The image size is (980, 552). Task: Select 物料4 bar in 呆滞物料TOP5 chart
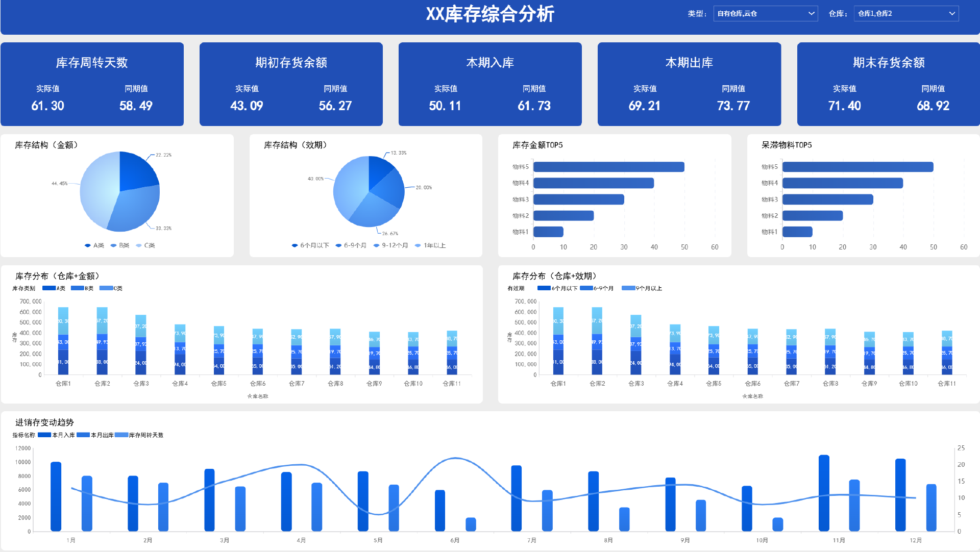[x=842, y=183]
